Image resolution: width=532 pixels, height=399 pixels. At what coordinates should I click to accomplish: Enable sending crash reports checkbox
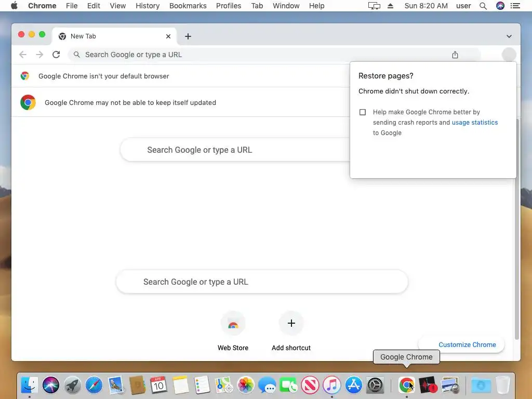[363, 112]
